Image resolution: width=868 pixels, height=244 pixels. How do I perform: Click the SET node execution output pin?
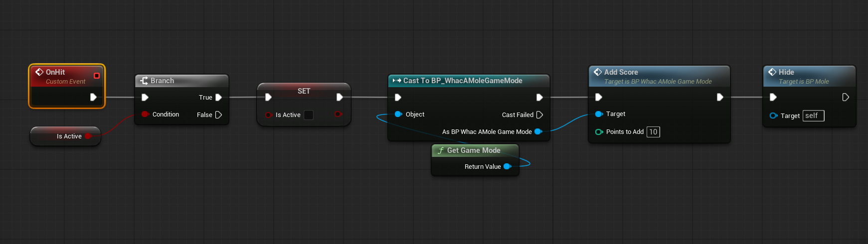tap(340, 97)
